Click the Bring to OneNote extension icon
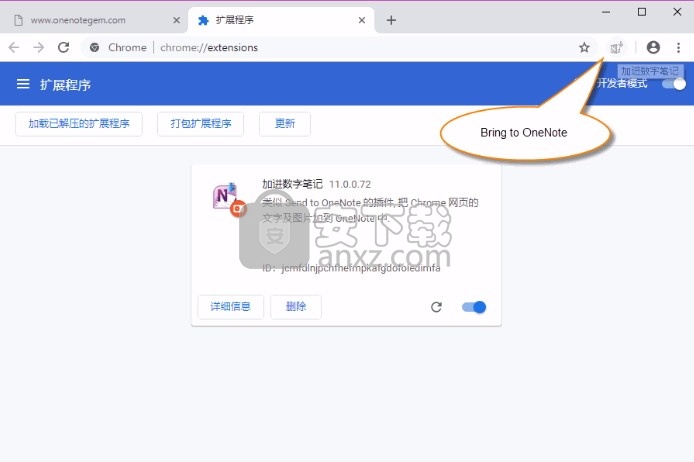The height and width of the screenshot is (462, 694). click(x=617, y=47)
